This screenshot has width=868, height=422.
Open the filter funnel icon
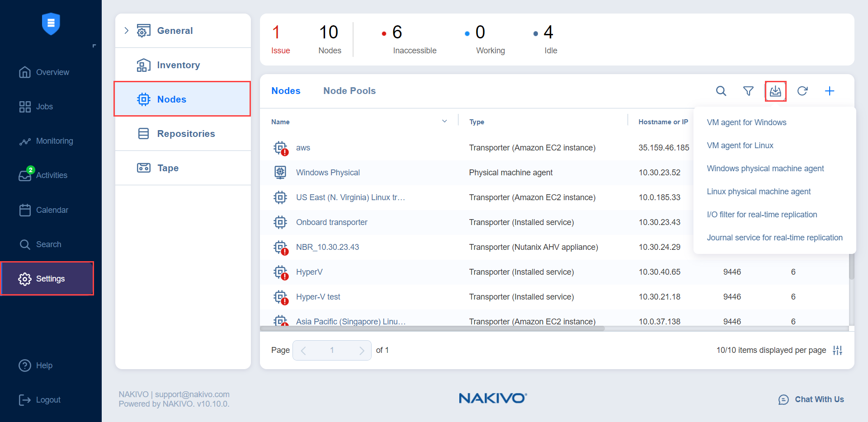tap(748, 91)
